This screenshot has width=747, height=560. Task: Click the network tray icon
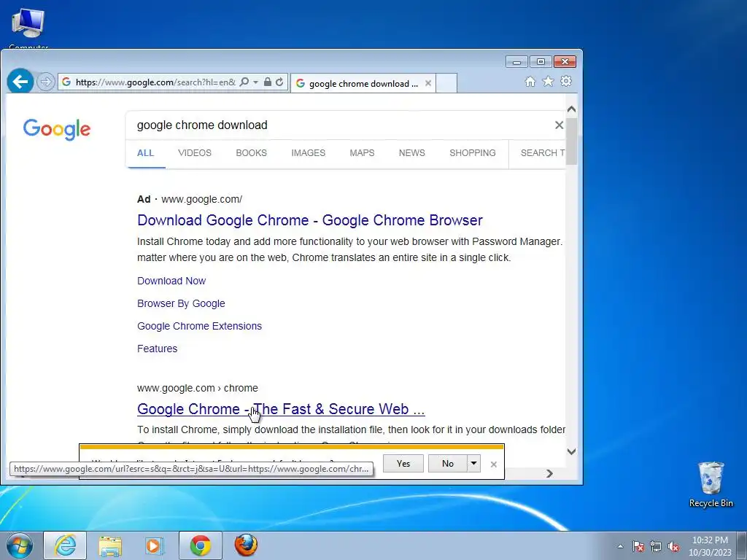click(x=656, y=546)
